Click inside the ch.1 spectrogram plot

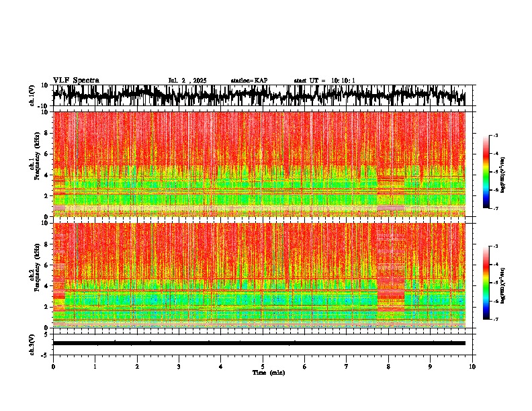[259, 164]
